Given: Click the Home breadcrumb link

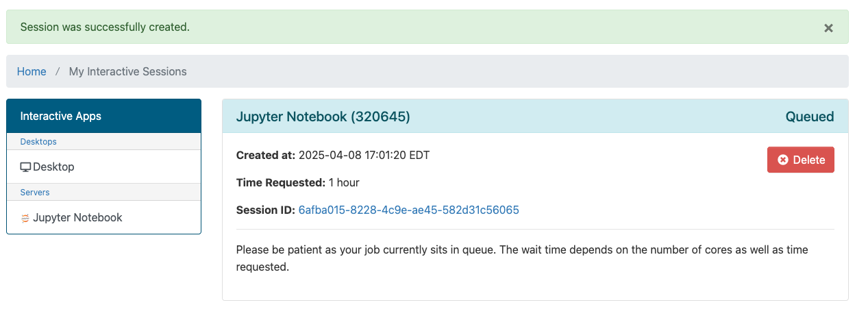Looking at the screenshot, I should tap(32, 71).
